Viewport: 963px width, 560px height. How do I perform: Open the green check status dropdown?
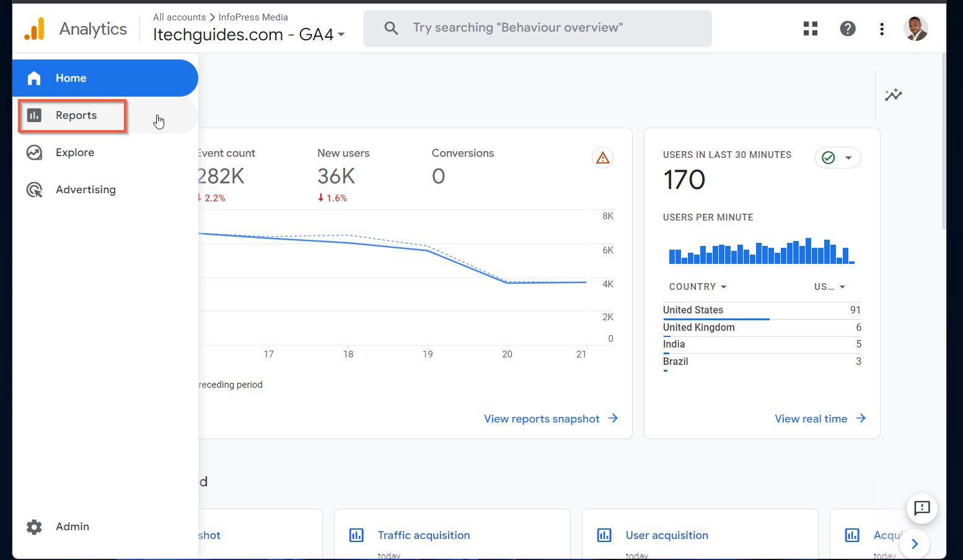pyautogui.click(x=838, y=158)
